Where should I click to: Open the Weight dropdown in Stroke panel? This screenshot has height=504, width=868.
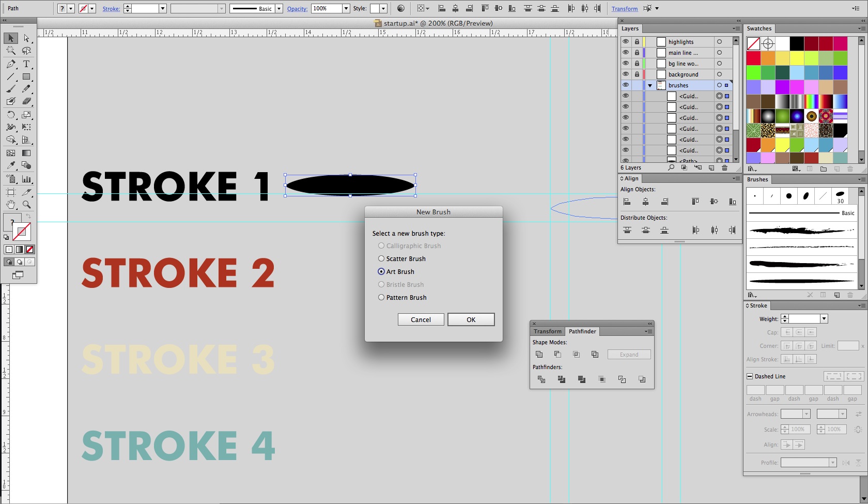click(824, 319)
